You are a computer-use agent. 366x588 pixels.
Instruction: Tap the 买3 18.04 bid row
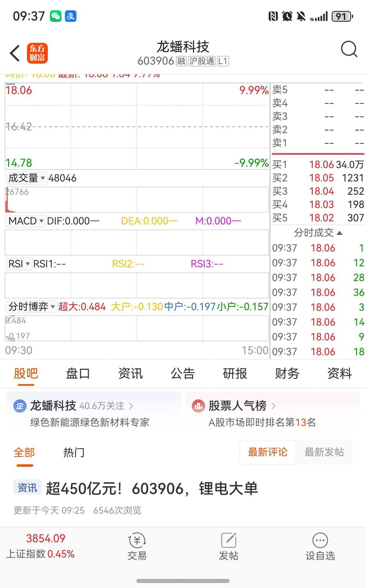tap(318, 191)
